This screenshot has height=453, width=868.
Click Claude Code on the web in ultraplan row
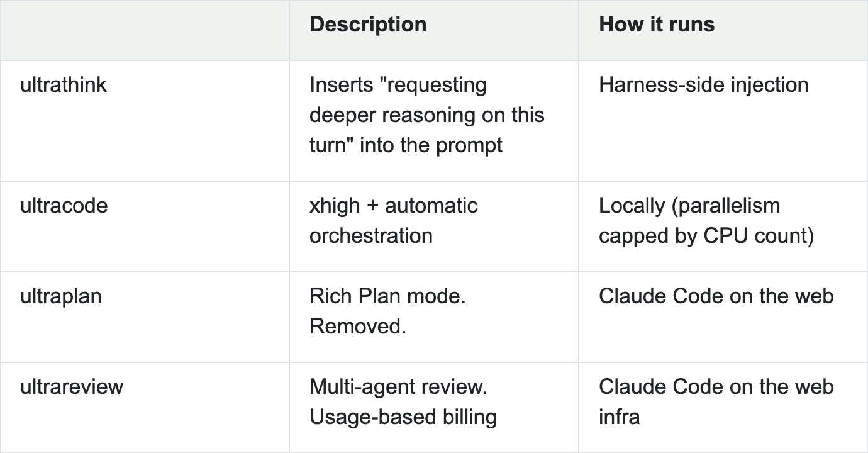pyautogui.click(x=716, y=296)
